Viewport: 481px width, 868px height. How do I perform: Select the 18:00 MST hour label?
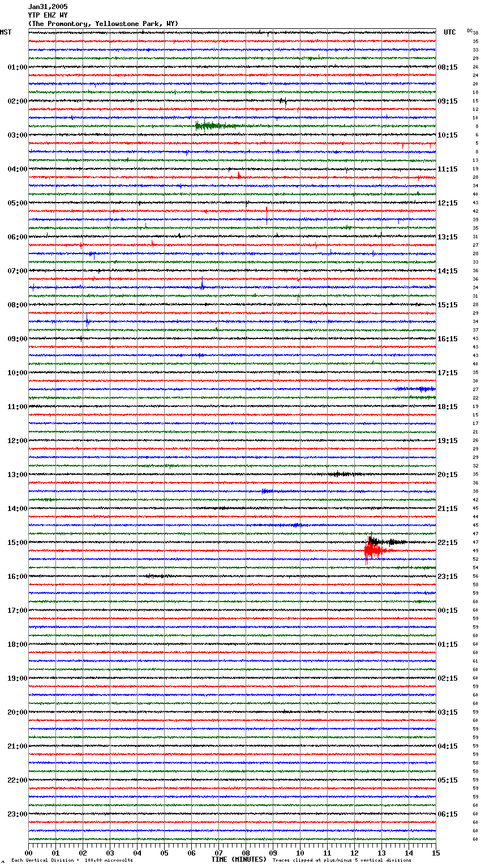pos(18,644)
